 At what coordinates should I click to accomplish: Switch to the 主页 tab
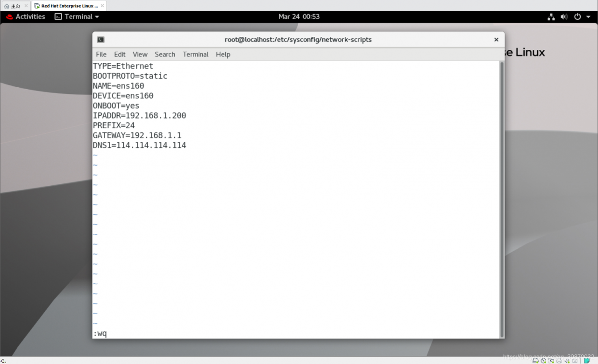coord(16,6)
